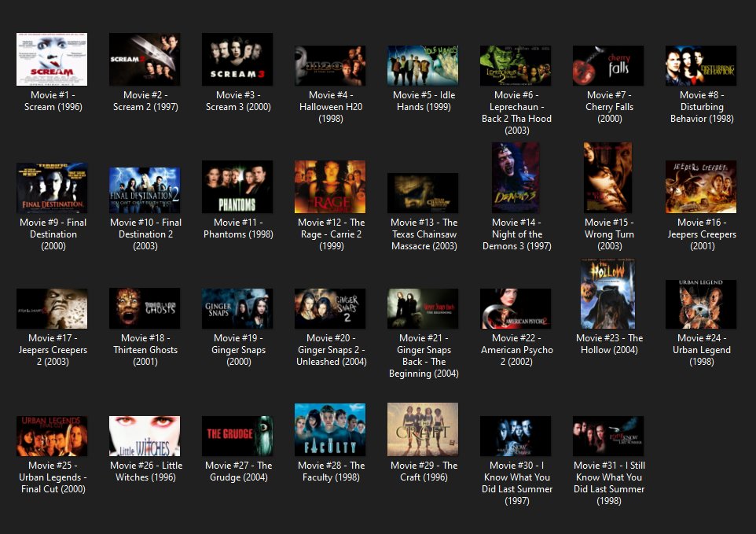Click the label "Movie #15 - Wrong Turn (2003)"
This screenshot has width=756, height=534.
coord(609,234)
